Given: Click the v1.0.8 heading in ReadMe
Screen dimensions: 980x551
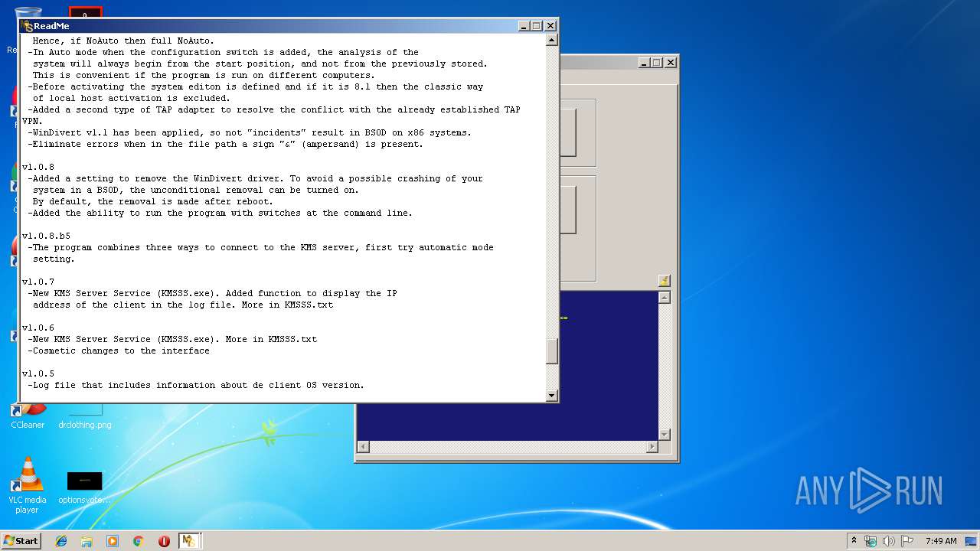Looking at the screenshot, I should coord(38,167).
